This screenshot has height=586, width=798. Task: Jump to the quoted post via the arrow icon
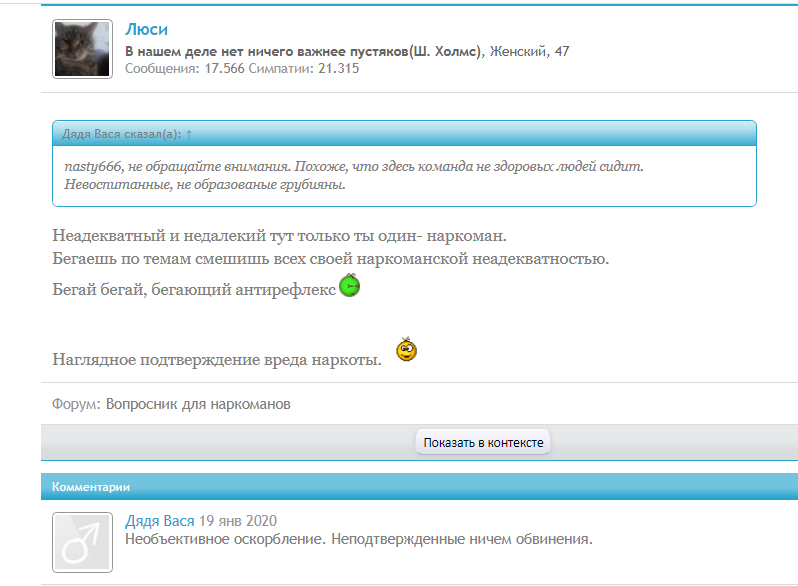click(189, 134)
